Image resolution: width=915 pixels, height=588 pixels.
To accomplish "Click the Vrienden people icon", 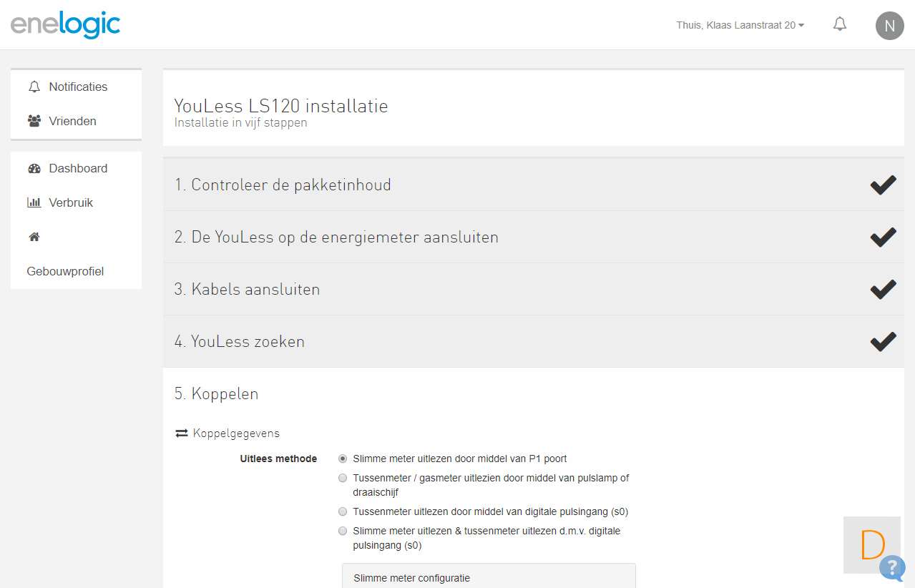I will [34, 122].
